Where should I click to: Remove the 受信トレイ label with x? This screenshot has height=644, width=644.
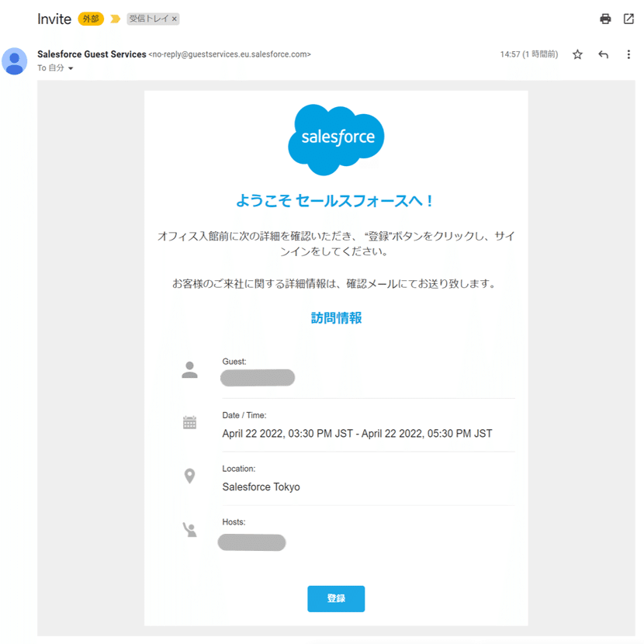pos(174,19)
